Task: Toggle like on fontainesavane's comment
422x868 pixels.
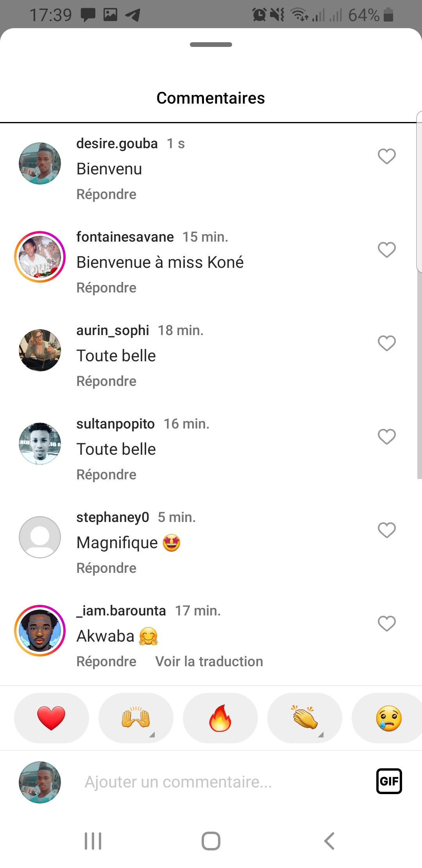Action: 386,250
